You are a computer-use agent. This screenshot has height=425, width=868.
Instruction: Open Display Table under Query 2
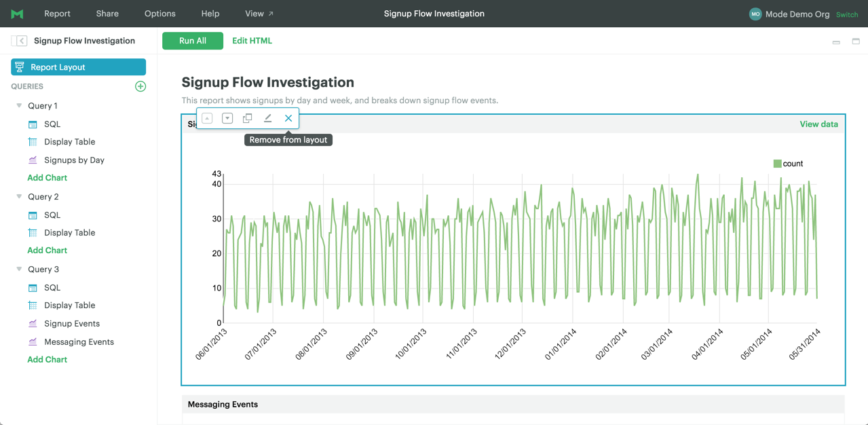69,233
